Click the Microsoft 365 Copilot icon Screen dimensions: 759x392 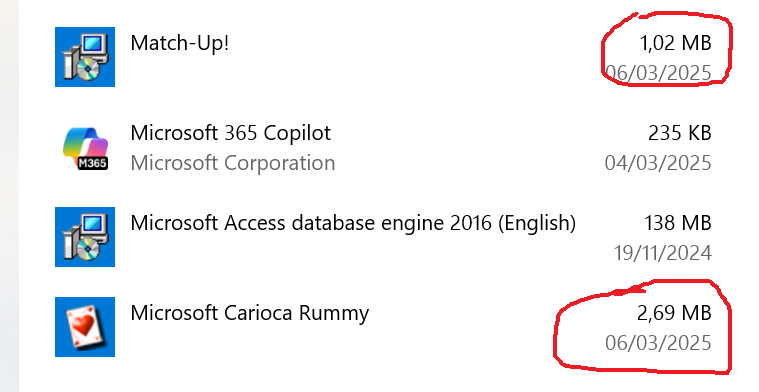(85, 147)
